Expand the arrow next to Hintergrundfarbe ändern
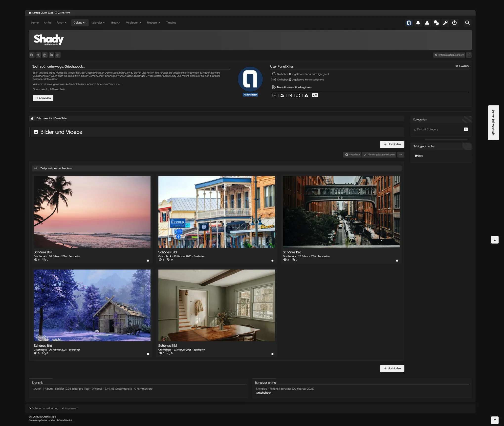 point(469,55)
